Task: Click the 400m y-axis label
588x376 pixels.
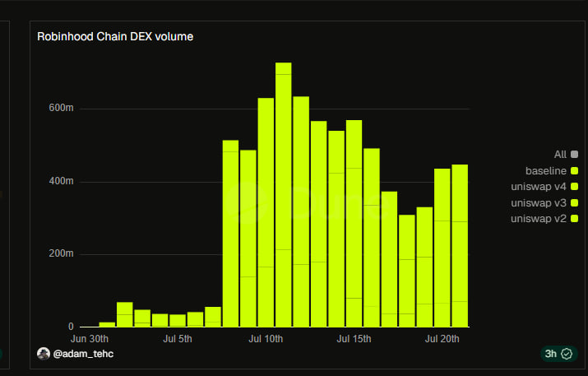Action: [x=61, y=181]
